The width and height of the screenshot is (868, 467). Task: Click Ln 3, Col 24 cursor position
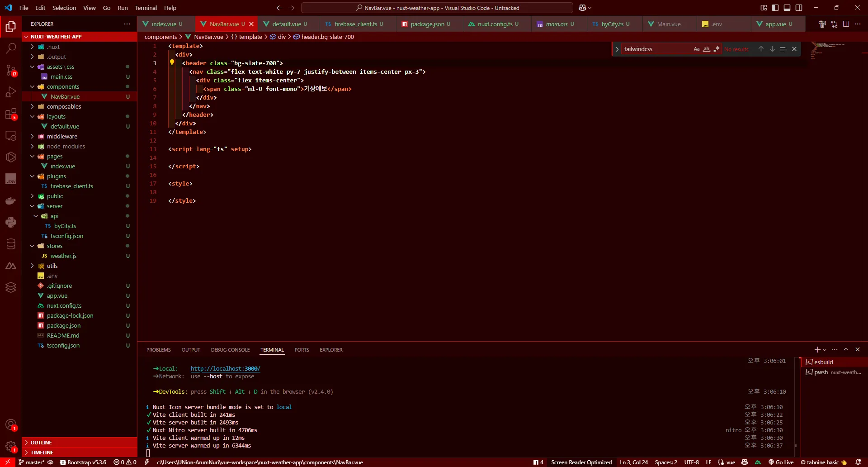coord(634,462)
